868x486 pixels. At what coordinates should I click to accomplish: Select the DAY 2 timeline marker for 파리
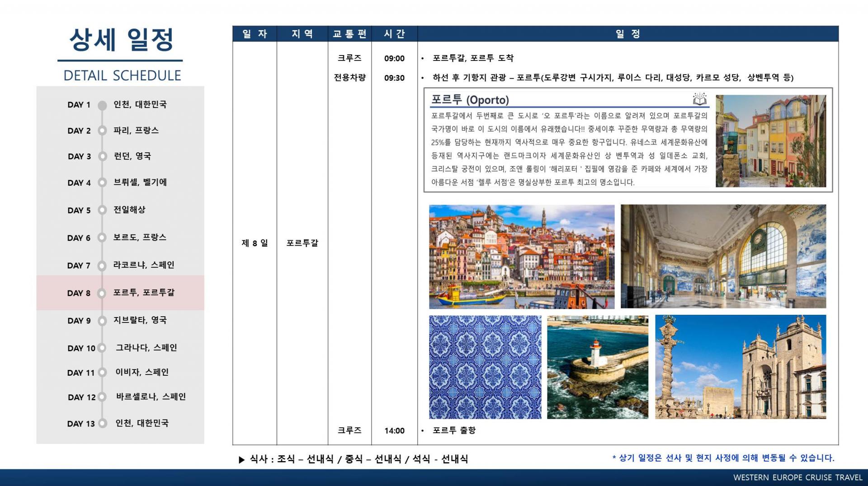(103, 131)
